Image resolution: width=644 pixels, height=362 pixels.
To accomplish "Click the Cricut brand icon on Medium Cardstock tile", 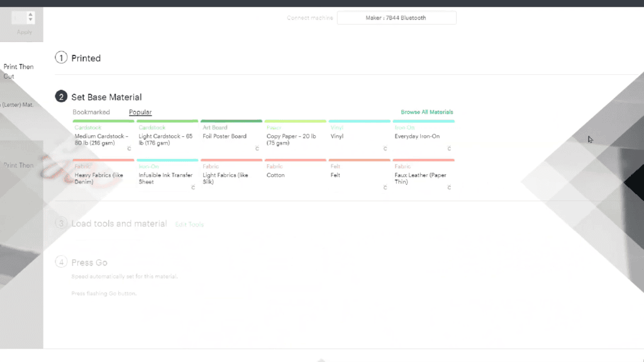I will click(129, 148).
